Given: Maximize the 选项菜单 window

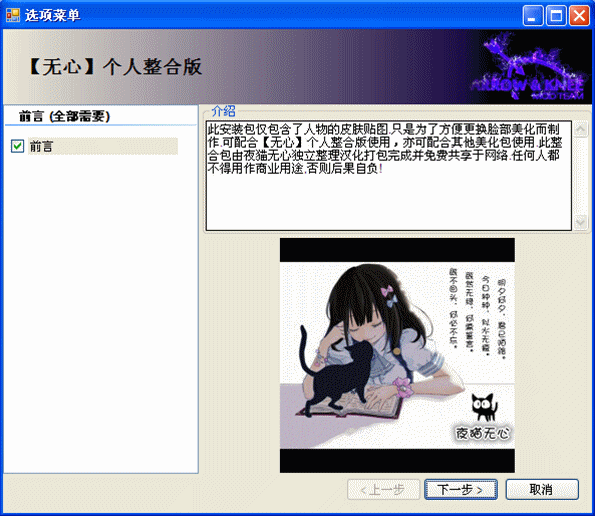Looking at the screenshot, I should [556, 16].
